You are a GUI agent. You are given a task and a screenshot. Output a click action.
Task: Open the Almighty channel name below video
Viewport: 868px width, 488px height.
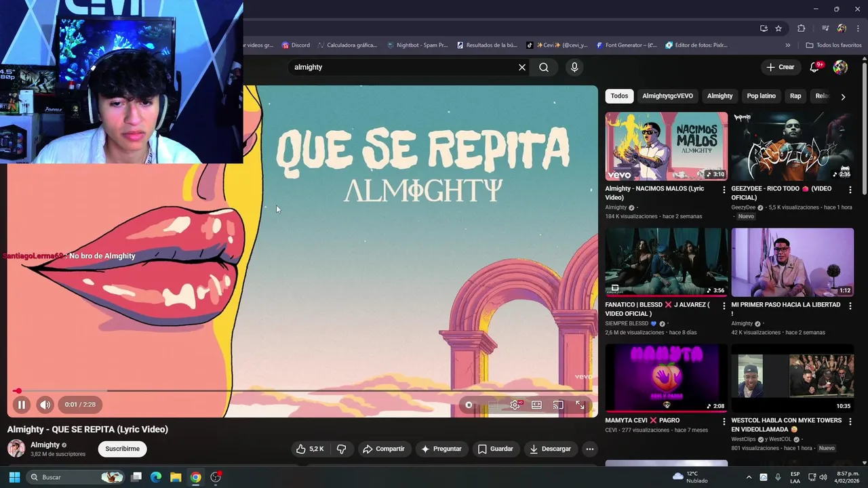[x=45, y=445]
